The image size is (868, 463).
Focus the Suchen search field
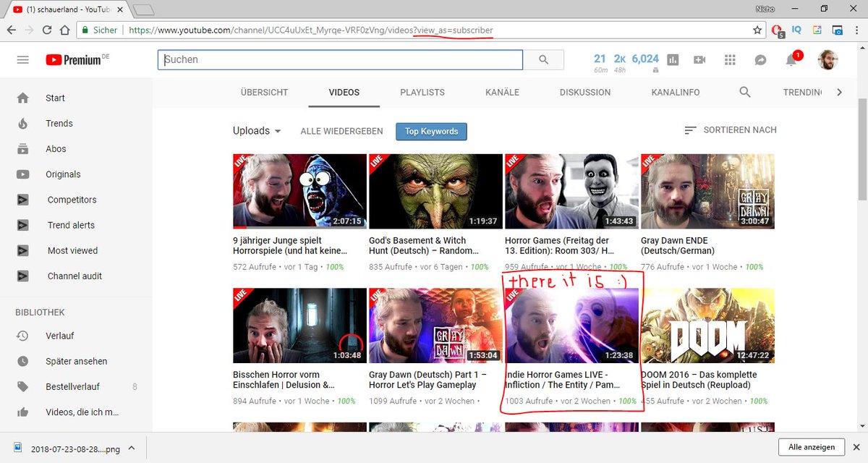click(340, 59)
